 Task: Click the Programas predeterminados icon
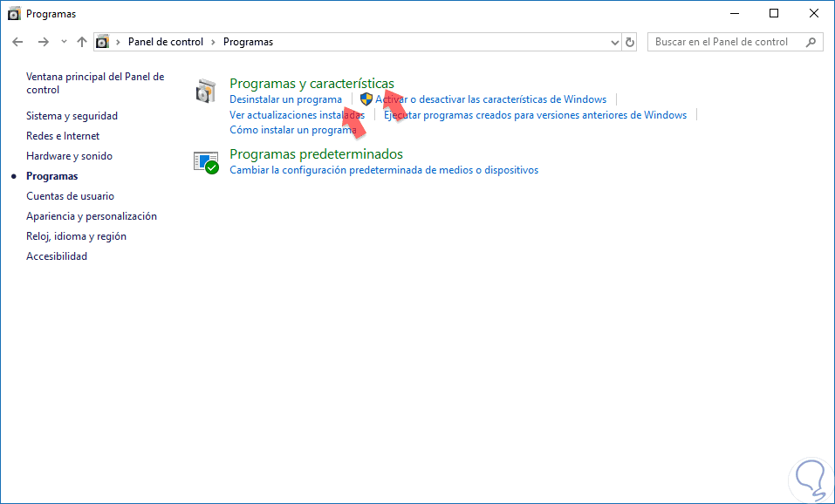206,162
